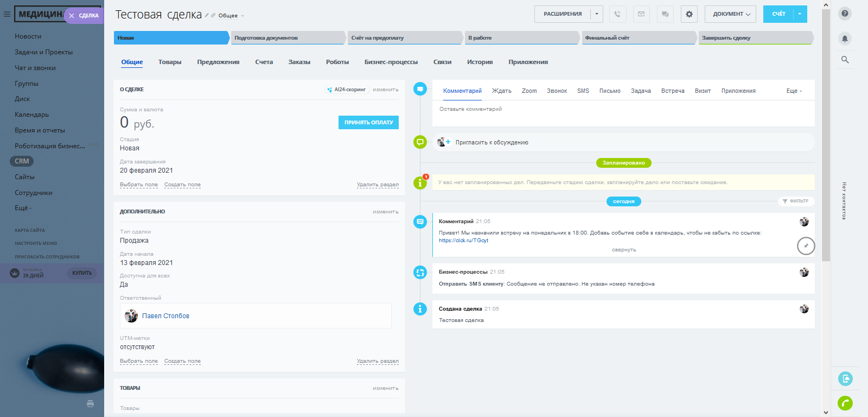Open the settings gear icon
The width and height of the screenshot is (868, 417).
689,14
